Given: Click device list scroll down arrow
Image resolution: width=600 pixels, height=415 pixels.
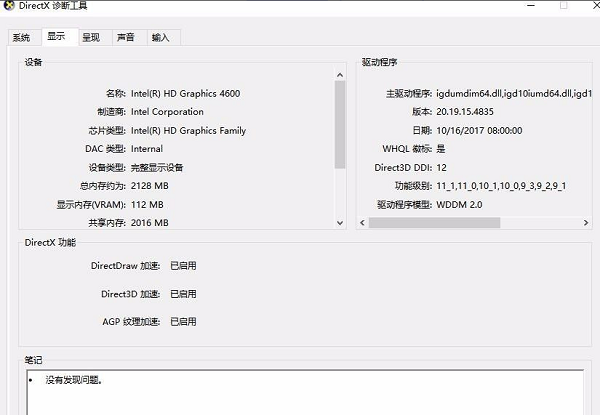Looking at the screenshot, I should [340, 223].
